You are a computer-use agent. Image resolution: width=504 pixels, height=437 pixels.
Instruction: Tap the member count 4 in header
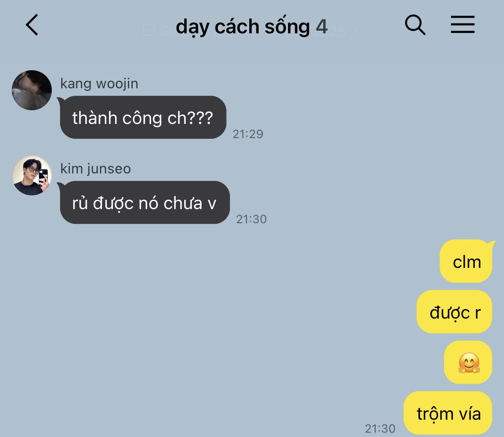click(x=322, y=26)
